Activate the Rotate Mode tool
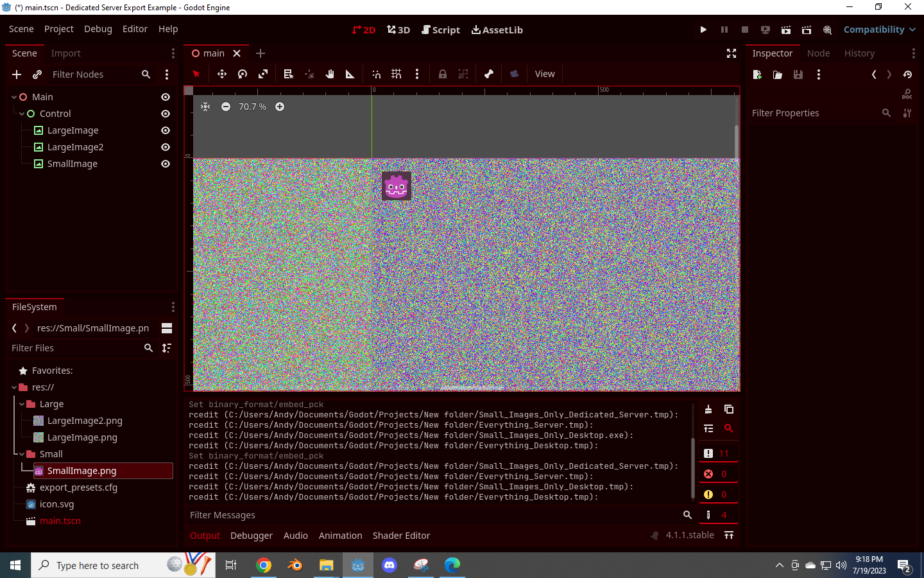The height and width of the screenshot is (578, 924). pos(242,74)
